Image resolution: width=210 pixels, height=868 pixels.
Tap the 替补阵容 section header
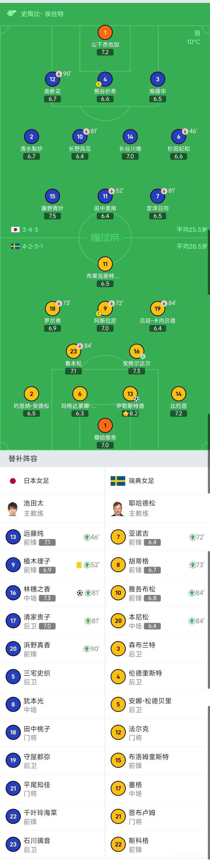pos(23,459)
